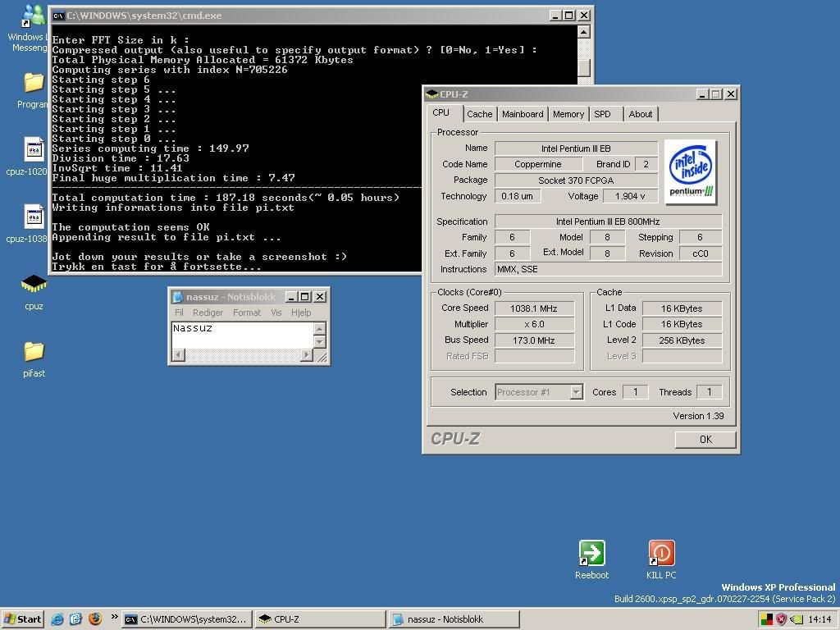Click the Instructions MMX, SSE field
This screenshot has height=630, width=840.
(x=608, y=269)
